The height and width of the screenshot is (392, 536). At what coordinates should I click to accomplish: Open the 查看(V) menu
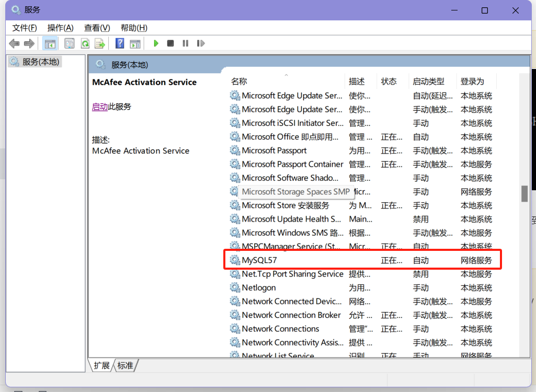tap(97, 28)
